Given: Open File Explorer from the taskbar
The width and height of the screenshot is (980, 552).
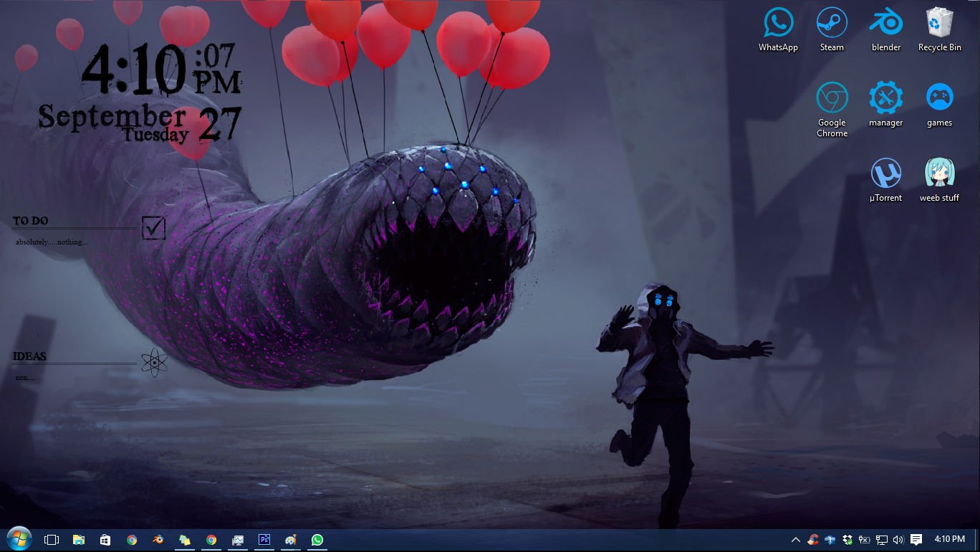Looking at the screenshot, I should tap(79, 540).
